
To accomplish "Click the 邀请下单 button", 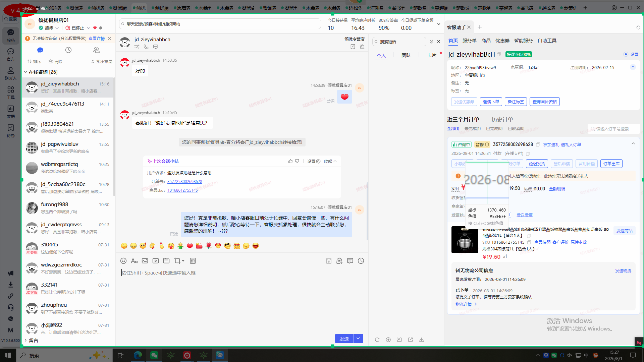I will click(491, 102).
